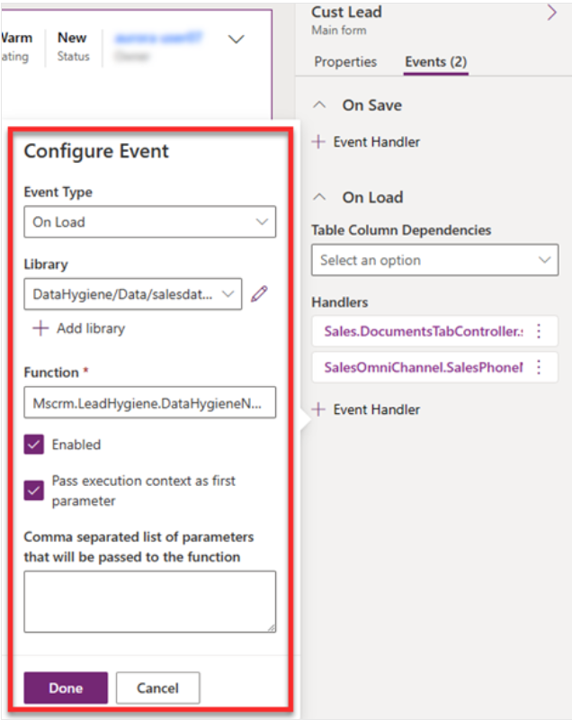Image resolution: width=572 pixels, height=728 pixels.
Task: Collapse the On Save section
Action: [x=319, y=105]
